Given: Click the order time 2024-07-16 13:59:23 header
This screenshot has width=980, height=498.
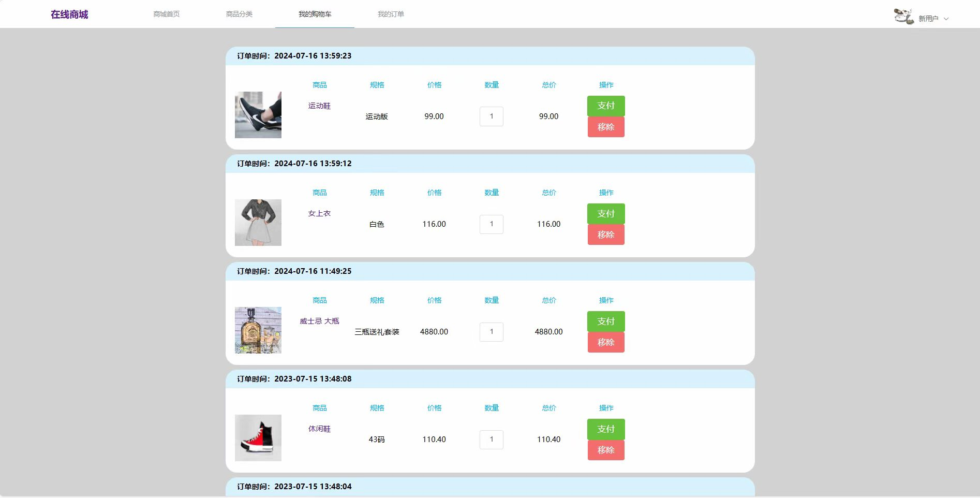Looking at the screenshot, I should (x=490, y=56).
